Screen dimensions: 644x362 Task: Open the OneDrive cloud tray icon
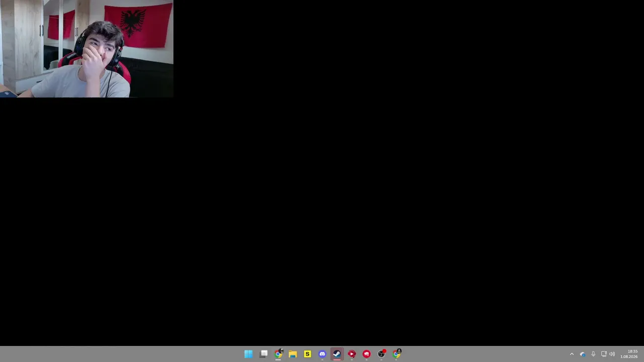pyautogui.click(x=583, y=354)
